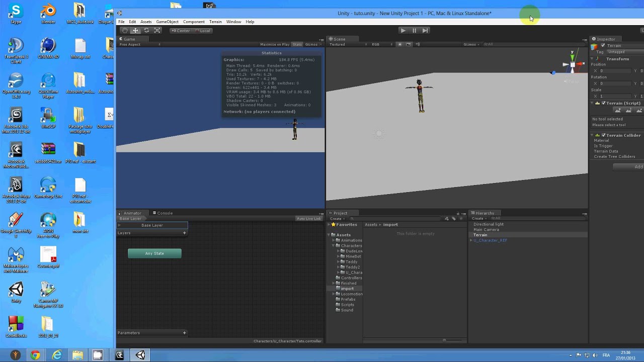The image size is (644, 362).
Task: Toggle the Terrain Collider component checkbox
Action: (603, 135)
